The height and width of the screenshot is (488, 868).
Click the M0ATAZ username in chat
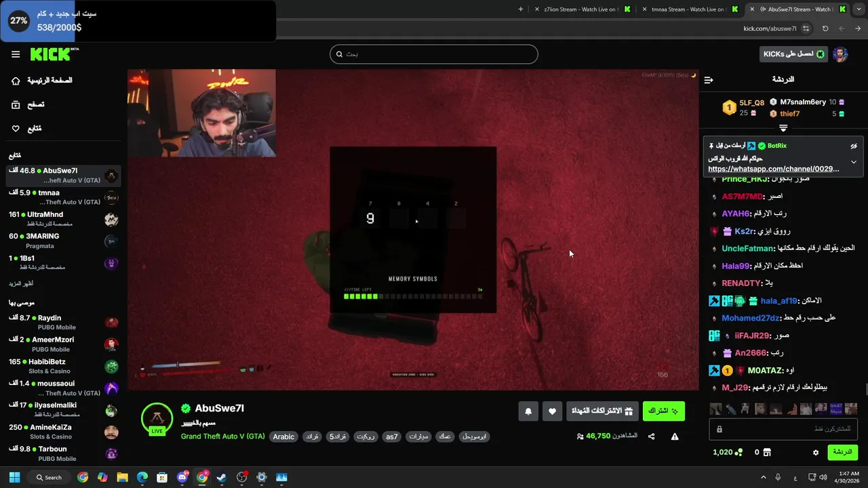click(x=764, y=370)
